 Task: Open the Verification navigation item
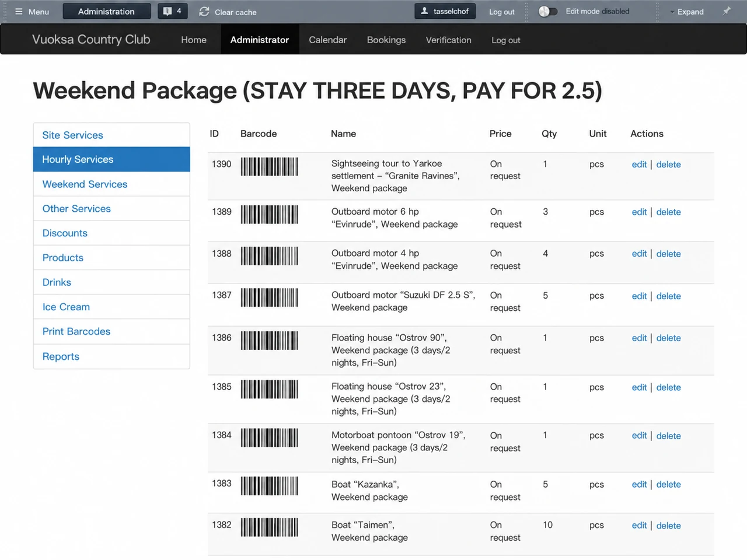[x=449, y=40]
